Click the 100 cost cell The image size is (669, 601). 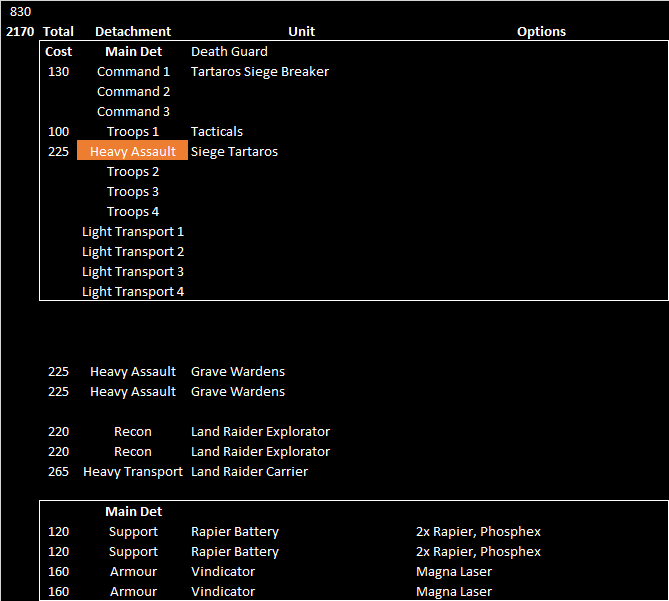[58, 132]
